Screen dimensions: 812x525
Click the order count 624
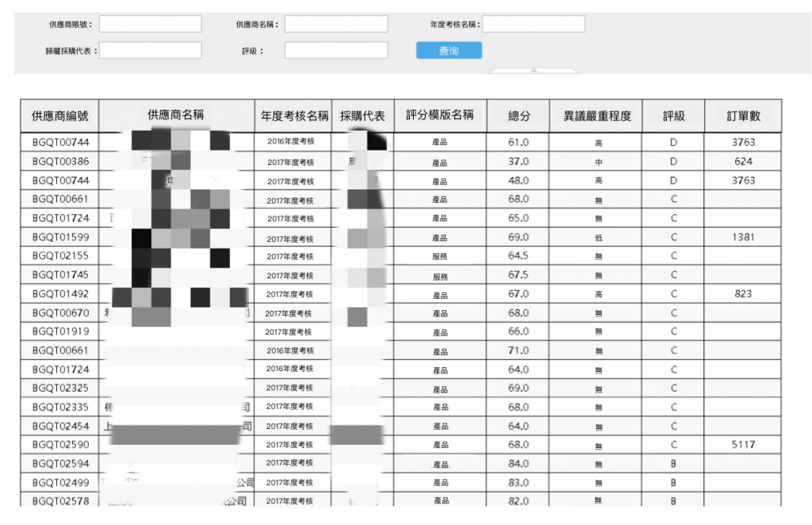tap(743, 162)
